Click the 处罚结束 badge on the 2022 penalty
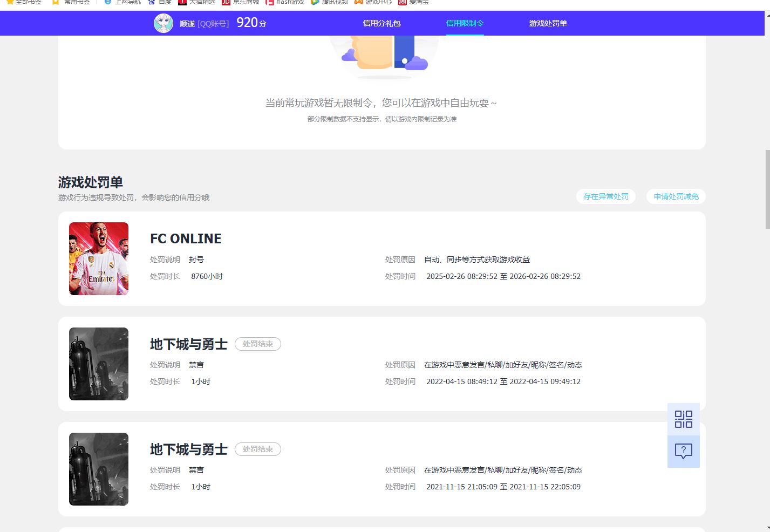 coord(257,344)
